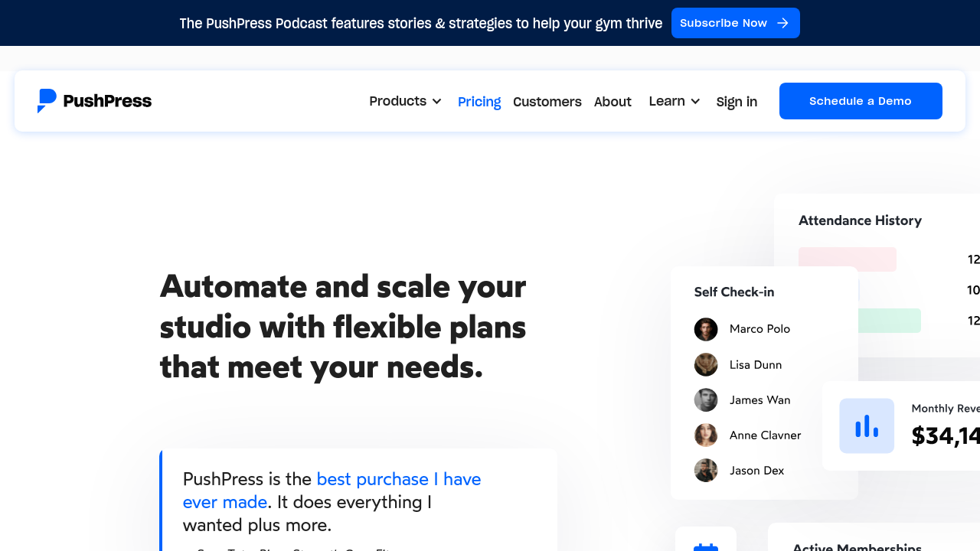Expand the Products dropdown chevron
Screen dimensions: 980x551
tap(437, 102)
